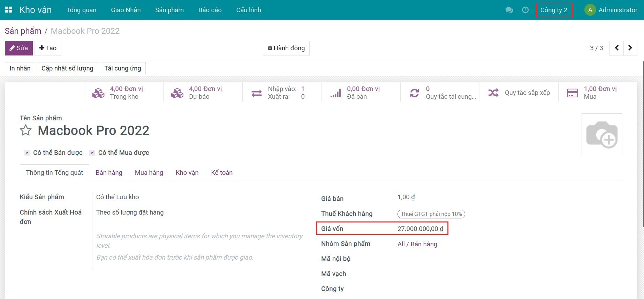This screenshot has height=299, width=644.
Task: Switch to the Kế toán tab
Action: coord(222,173)
